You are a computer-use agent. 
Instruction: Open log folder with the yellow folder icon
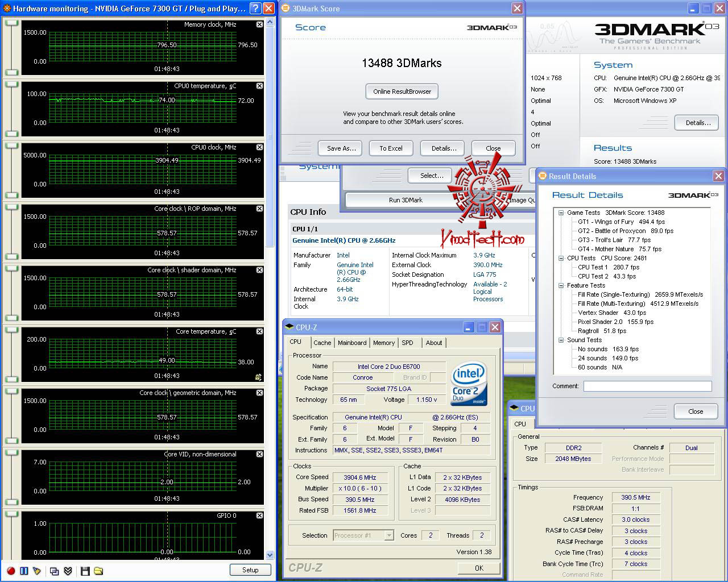click(98, 571)
